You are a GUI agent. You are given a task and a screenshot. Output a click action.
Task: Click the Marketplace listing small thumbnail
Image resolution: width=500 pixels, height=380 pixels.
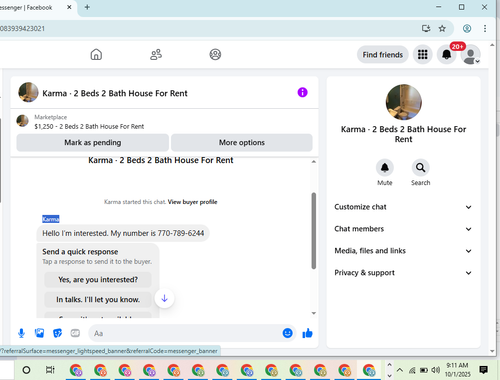tap(22, 121)
